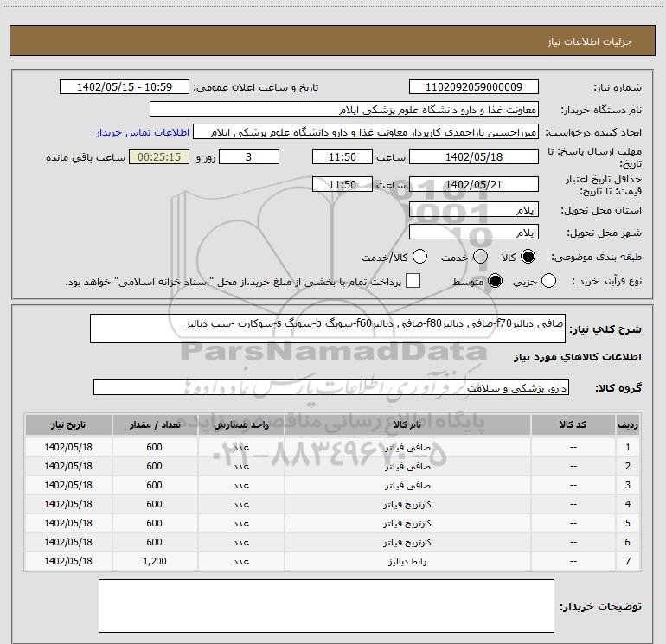666x644 pixels.
Task: Click the نام کالا column header
Action: coord(407,424)
